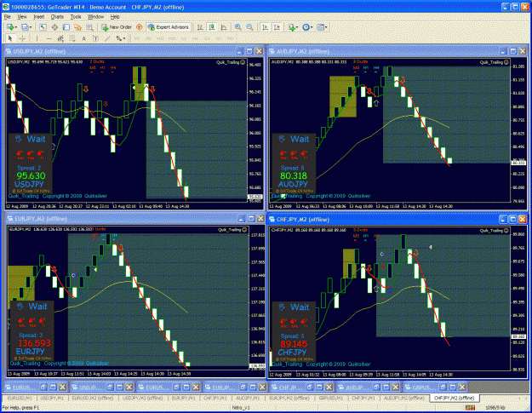This screenshot has height=413, width=532.
Task: Zoom out on the chart
Action: (x=249, y=27)
